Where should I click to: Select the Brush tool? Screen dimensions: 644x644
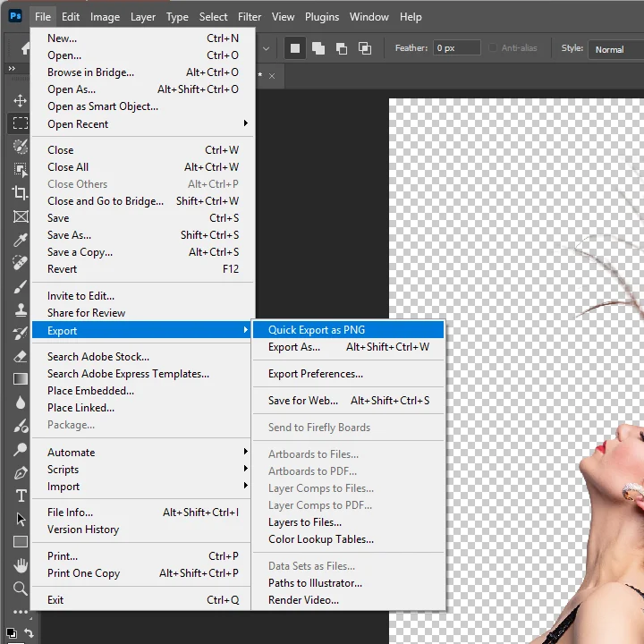(x=20, y=286)
